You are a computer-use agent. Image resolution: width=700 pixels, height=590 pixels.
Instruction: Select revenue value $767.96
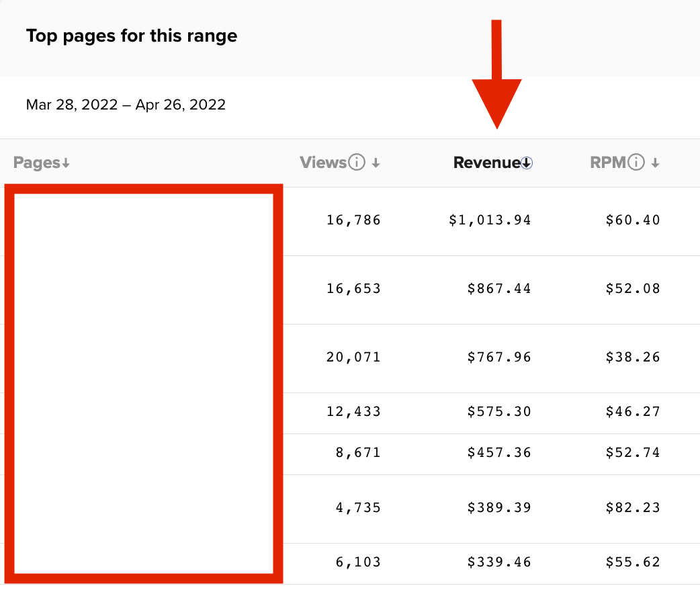[x=499, y=357]
